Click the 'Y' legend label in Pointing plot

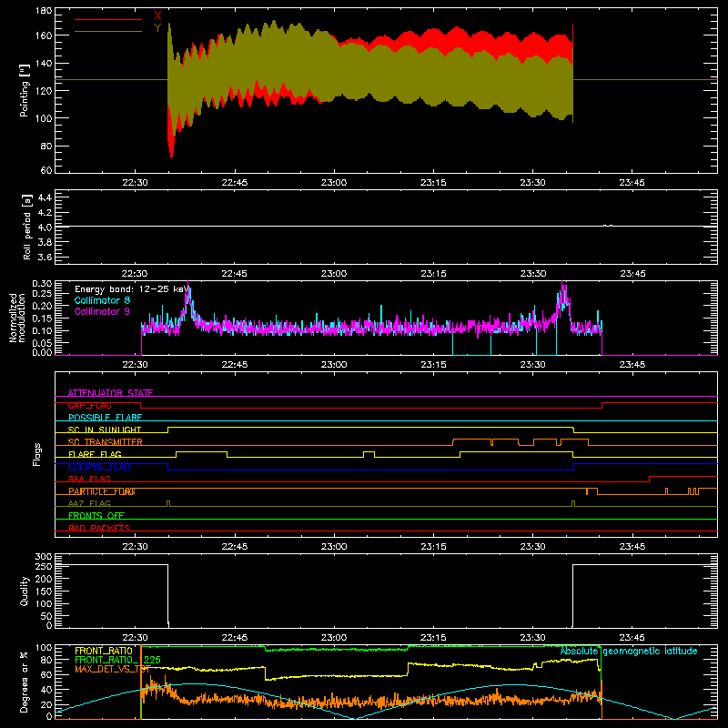pos(157,28)
